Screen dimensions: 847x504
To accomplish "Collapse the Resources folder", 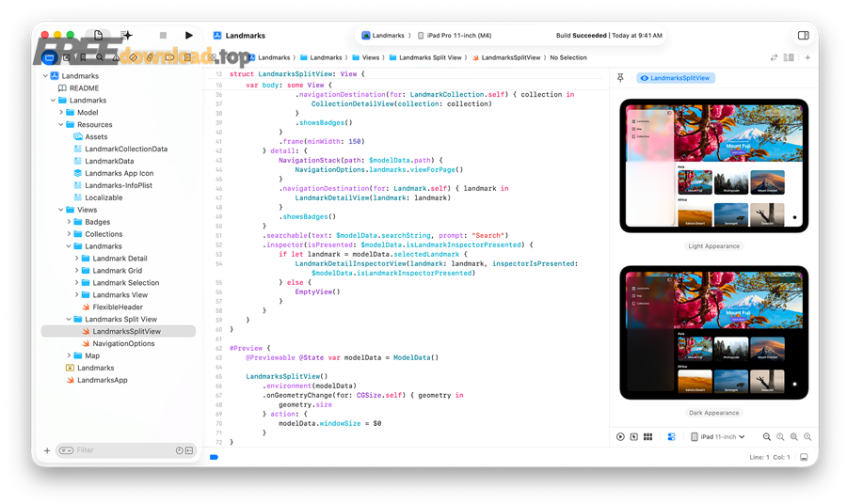I will 61,125.
